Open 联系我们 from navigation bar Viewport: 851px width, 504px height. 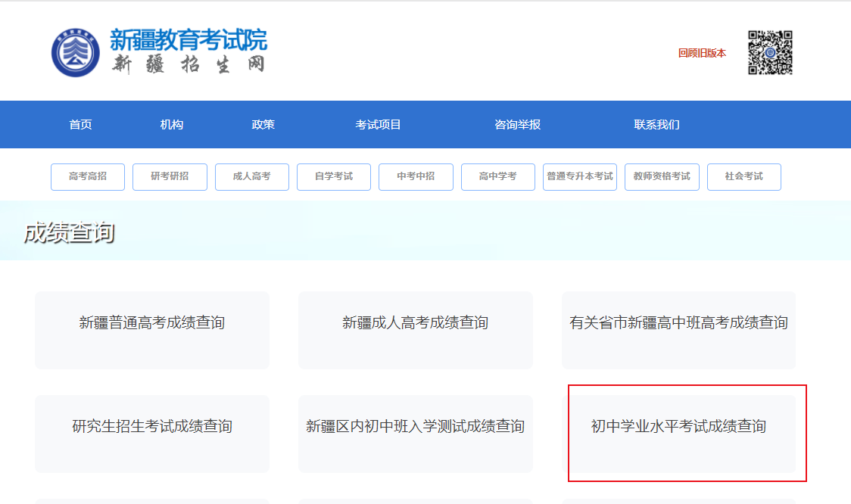pyautogui.click(x=656, y=125)
